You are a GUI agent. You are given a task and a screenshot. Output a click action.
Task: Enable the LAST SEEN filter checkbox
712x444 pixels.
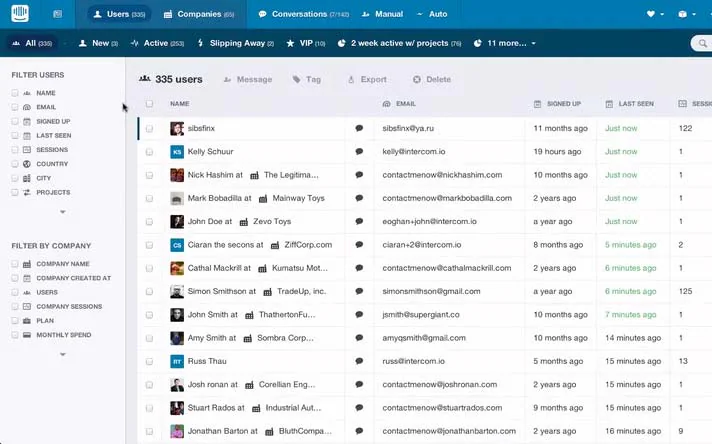tap(15, 135)
